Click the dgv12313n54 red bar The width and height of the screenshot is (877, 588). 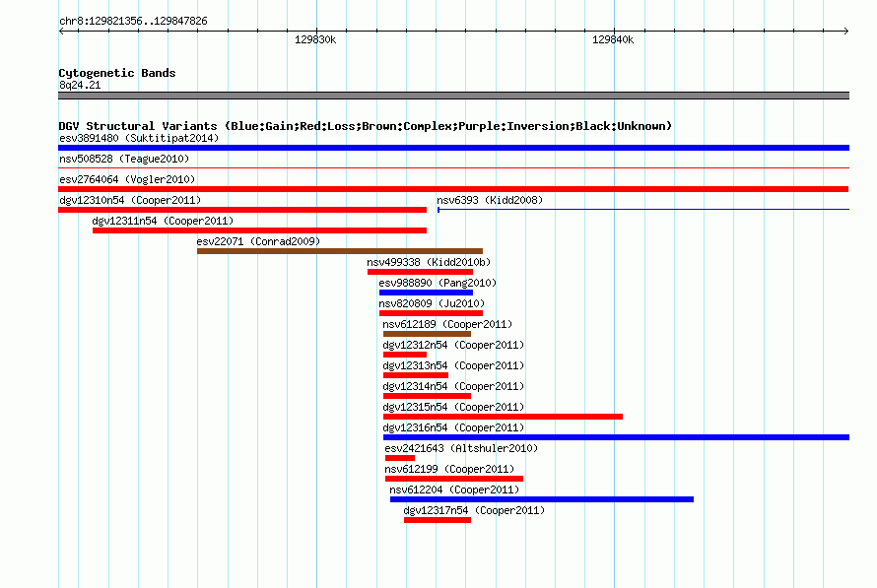point(416,375)
